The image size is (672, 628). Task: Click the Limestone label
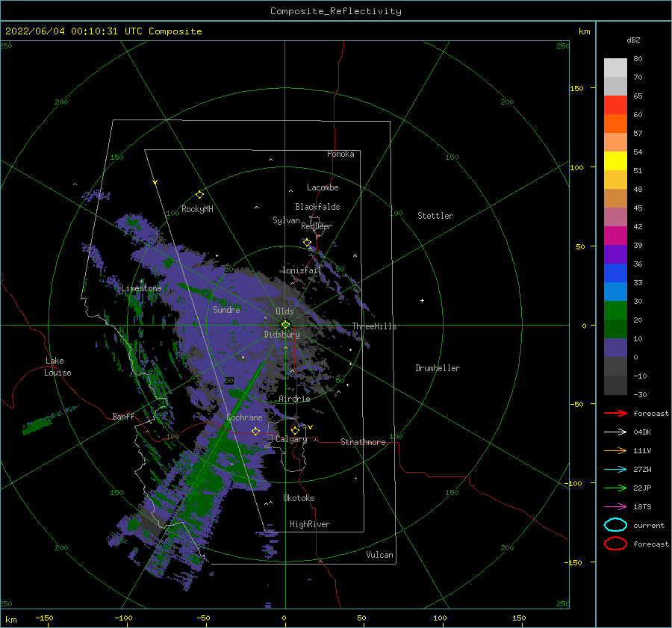(x=141, y=288)
